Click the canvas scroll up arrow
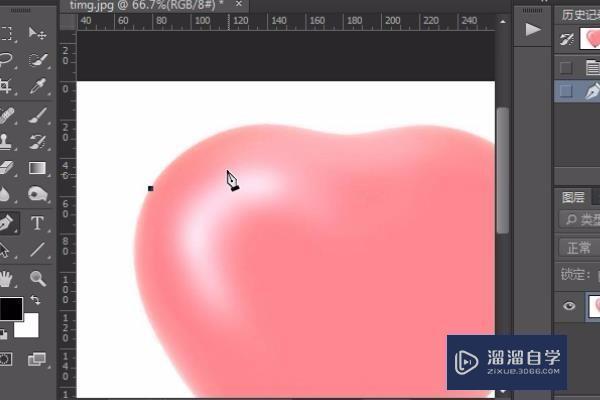Viewport: 600px width, 400px height. (x=503, y=22)
